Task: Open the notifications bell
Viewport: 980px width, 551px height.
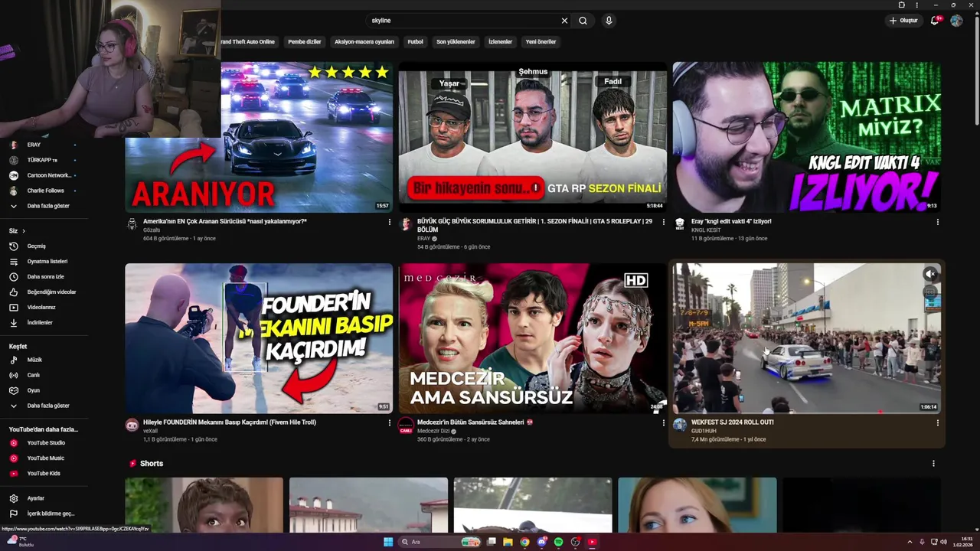Action: click(935, 21)
